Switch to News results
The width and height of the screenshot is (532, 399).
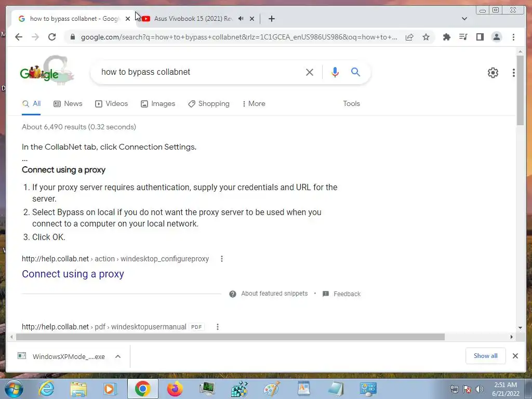(68, 104)
